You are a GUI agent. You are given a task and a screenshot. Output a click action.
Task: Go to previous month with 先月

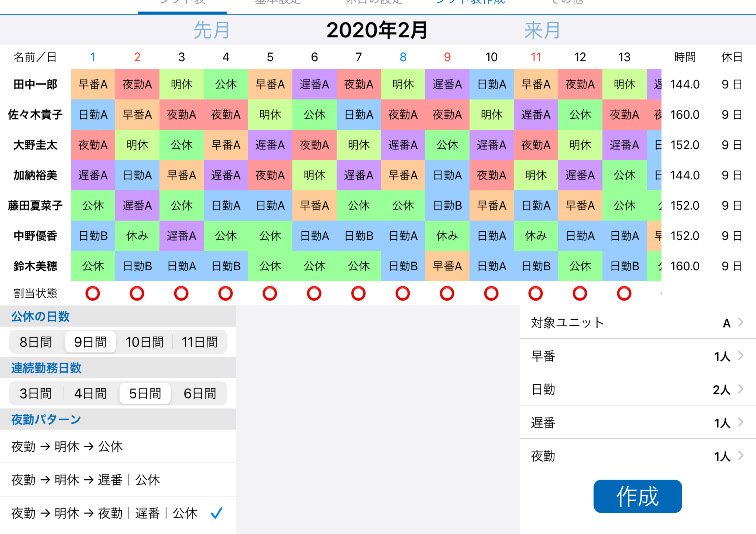[211, 30]
